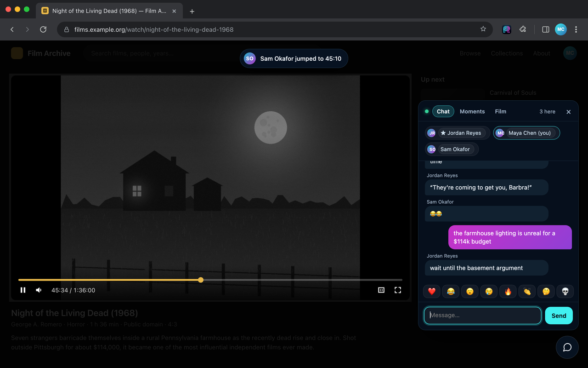Enter fullscreen video mode

click(398, 290)
